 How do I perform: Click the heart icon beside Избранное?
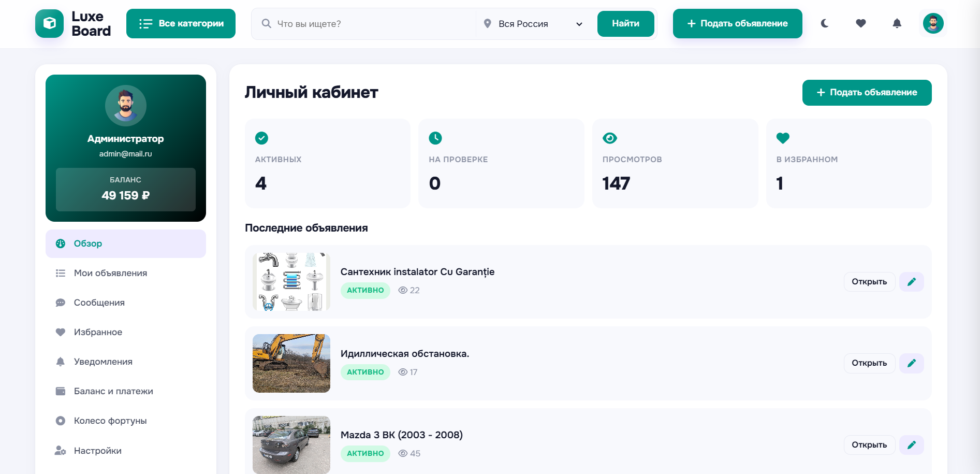point(61,332)
